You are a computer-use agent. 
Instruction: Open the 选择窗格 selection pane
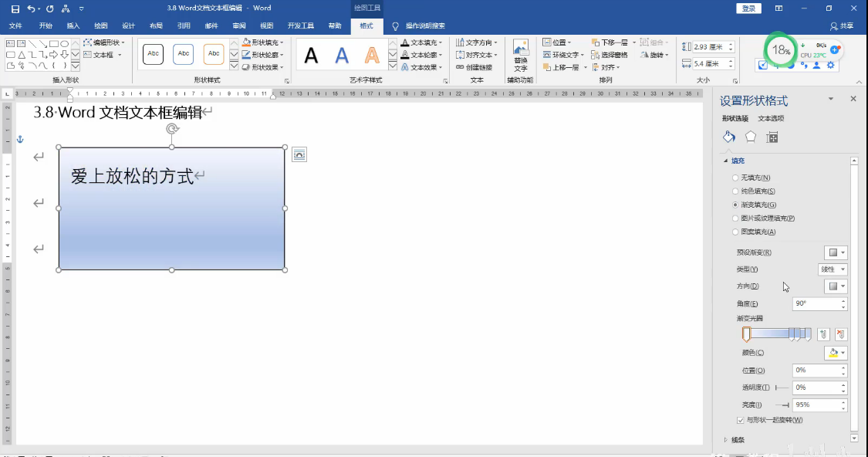tap(610, 55)
